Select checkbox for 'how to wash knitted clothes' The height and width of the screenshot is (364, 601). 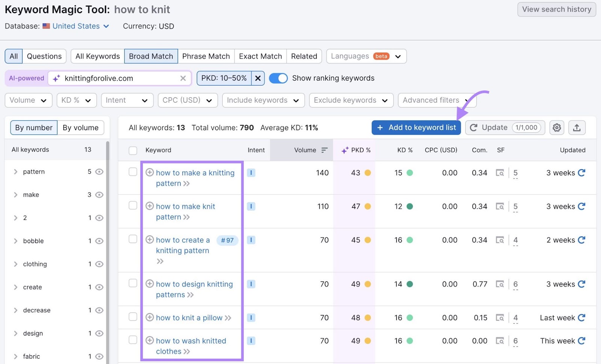coord(133,340)
